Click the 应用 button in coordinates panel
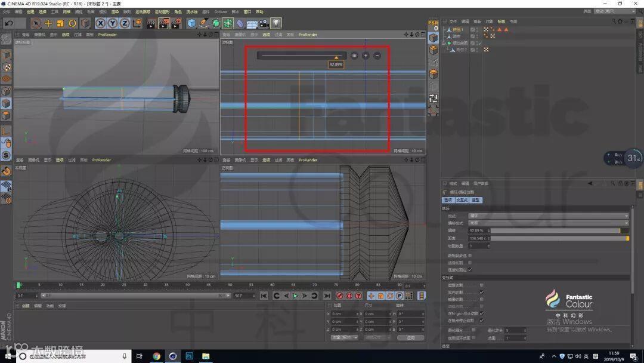Image resolution: width=644 pixels, height=363 pixels. 410,337
